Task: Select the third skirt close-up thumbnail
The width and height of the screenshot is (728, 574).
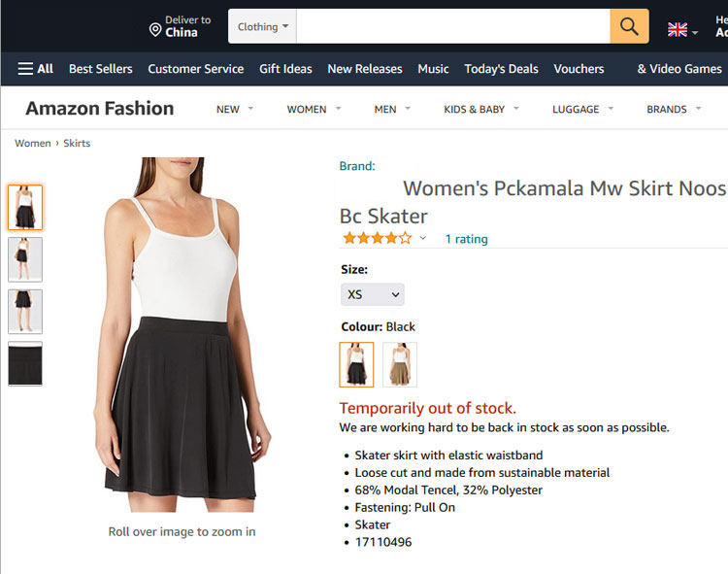Action: pos(25,311)
